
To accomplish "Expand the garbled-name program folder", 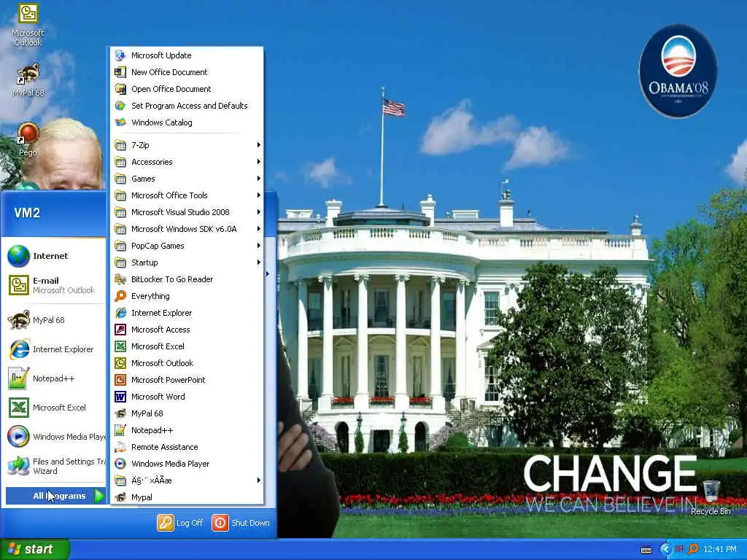I will pos(187,481).
